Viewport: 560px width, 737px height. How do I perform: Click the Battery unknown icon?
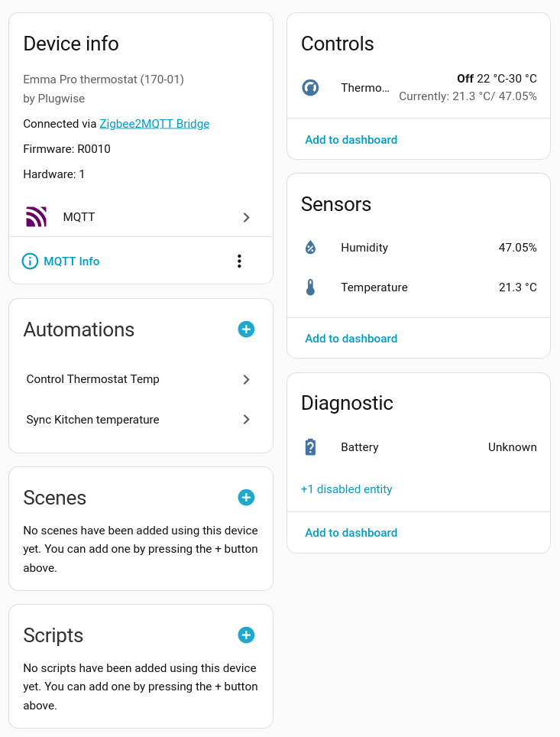[x=310, y=447]
